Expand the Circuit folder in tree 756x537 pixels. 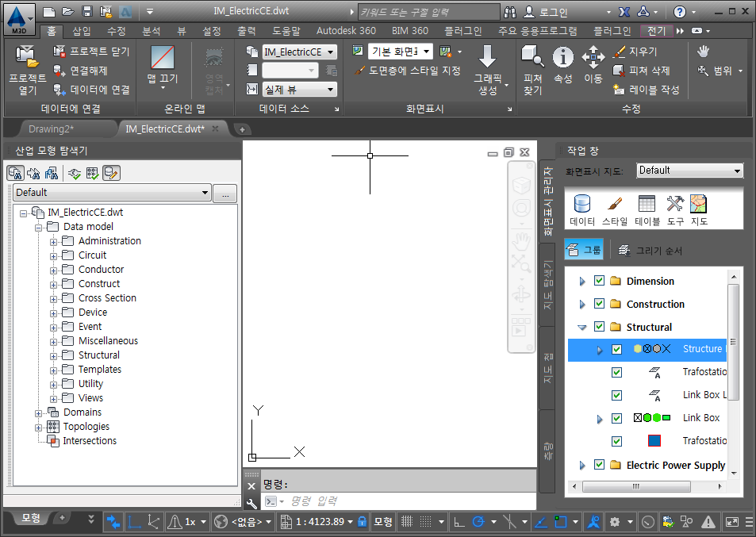click(x=53, y=256)
